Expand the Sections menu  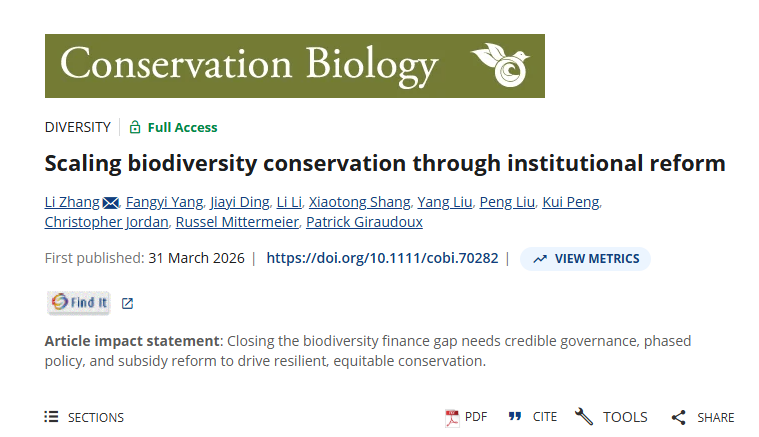84,417
